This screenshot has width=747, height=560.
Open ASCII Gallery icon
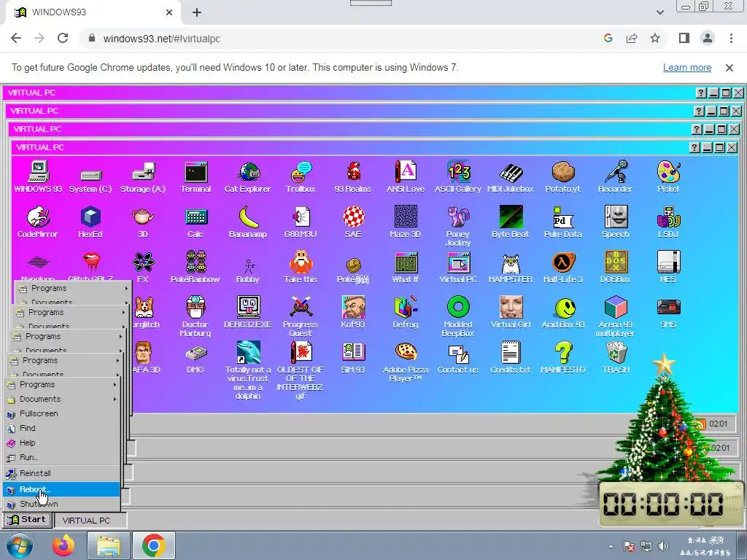458,176
